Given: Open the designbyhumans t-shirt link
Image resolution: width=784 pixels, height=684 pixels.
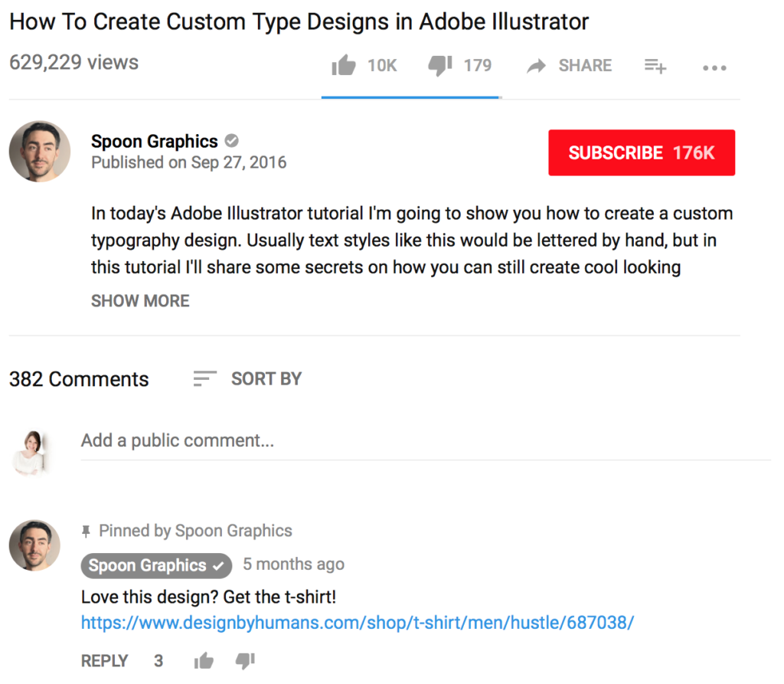Looking at the screenshot, I should coord(357,622).
